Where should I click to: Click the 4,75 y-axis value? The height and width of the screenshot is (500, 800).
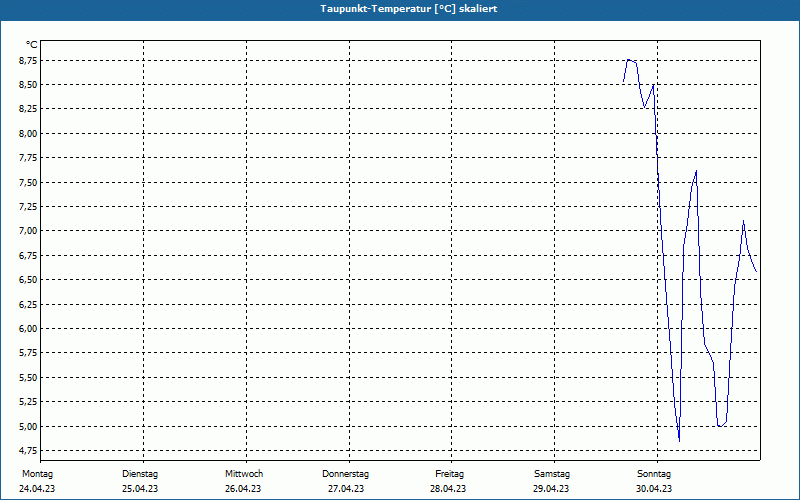[28, 451]
